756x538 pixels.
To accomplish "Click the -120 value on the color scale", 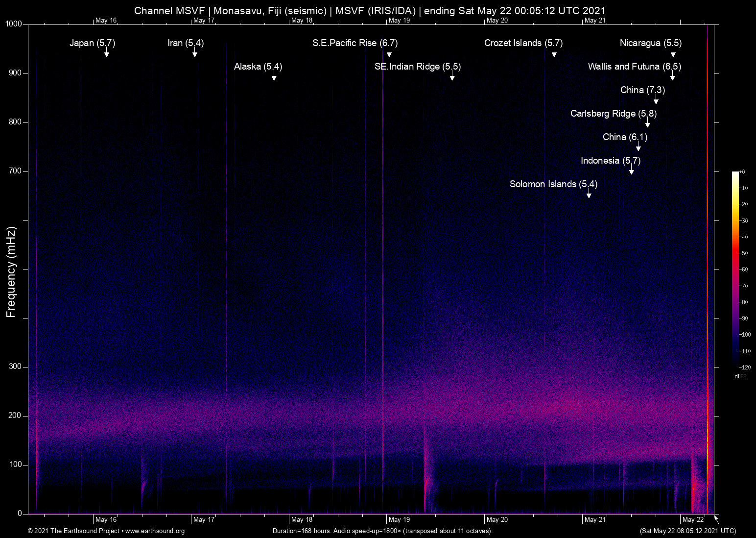I will pyautogui.click(x=745, y=367).
